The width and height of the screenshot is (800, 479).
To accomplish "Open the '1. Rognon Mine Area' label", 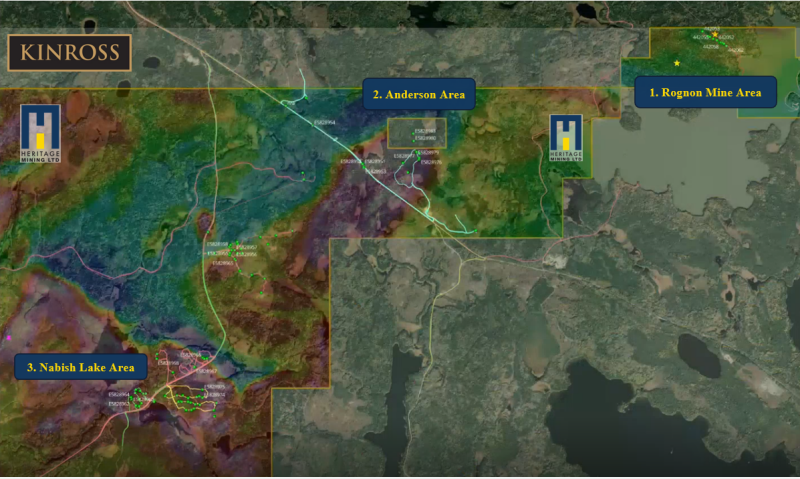I will pyautogui.click(x=705, y=92).
